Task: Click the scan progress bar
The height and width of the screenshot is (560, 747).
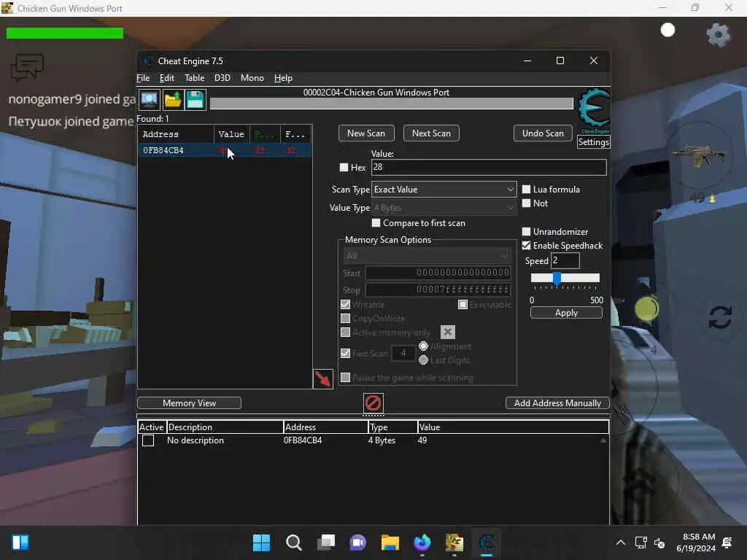Action: 391,104
